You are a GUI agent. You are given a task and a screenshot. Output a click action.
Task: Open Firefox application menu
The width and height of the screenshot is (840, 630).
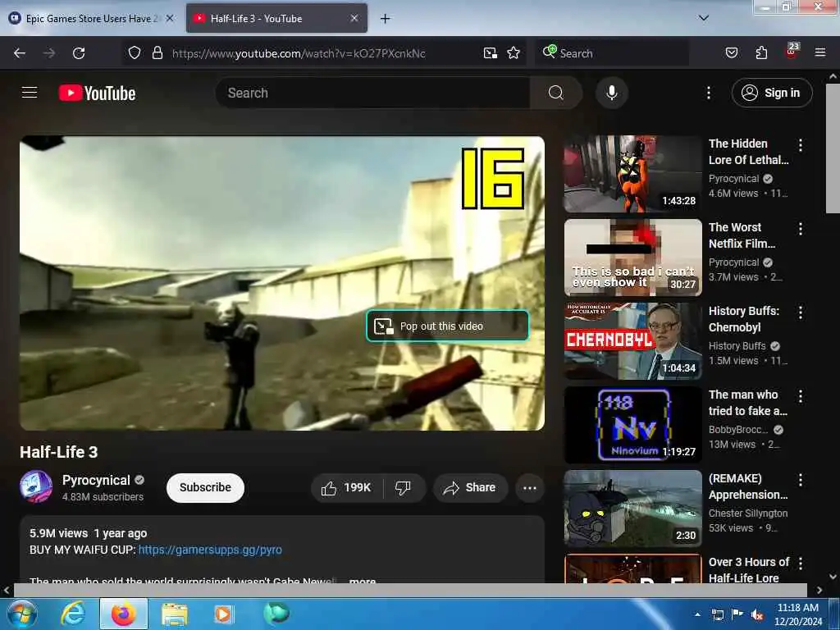coord(819,52)
